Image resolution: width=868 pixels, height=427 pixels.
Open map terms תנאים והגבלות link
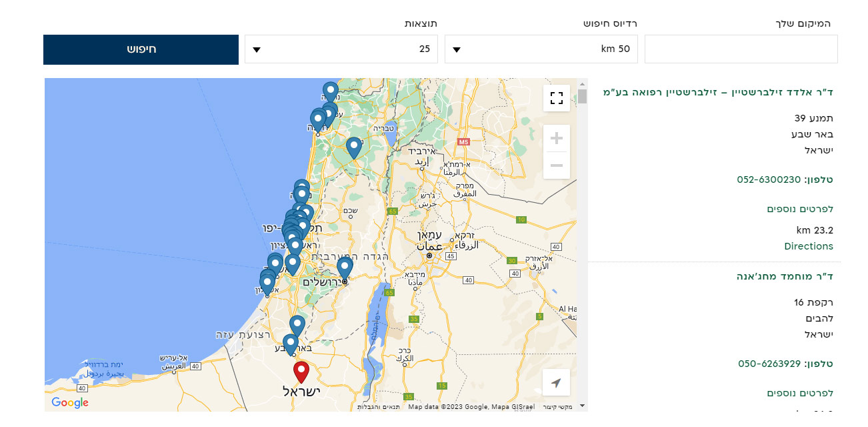[x=379, y=407]
